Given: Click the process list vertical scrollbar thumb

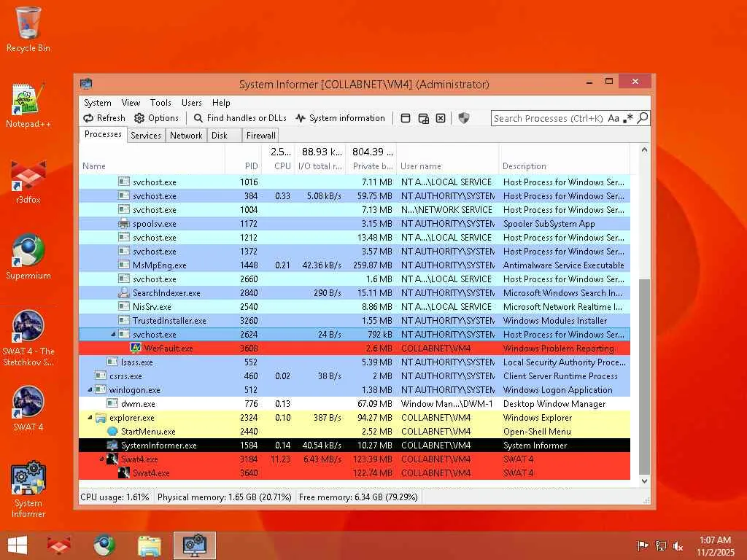Looking at the screenshot, I should click(x=644, y=377).
